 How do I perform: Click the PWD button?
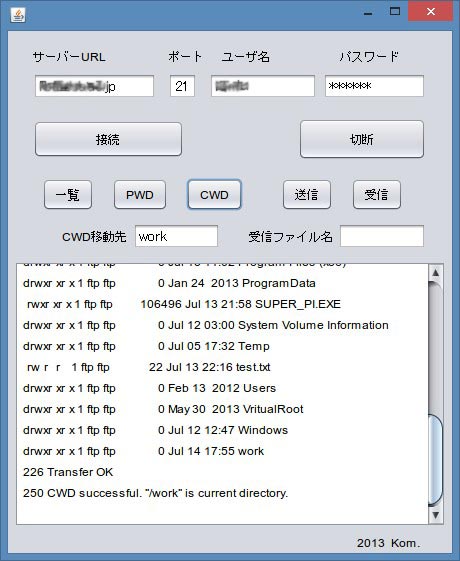click(x=140, y=195)
